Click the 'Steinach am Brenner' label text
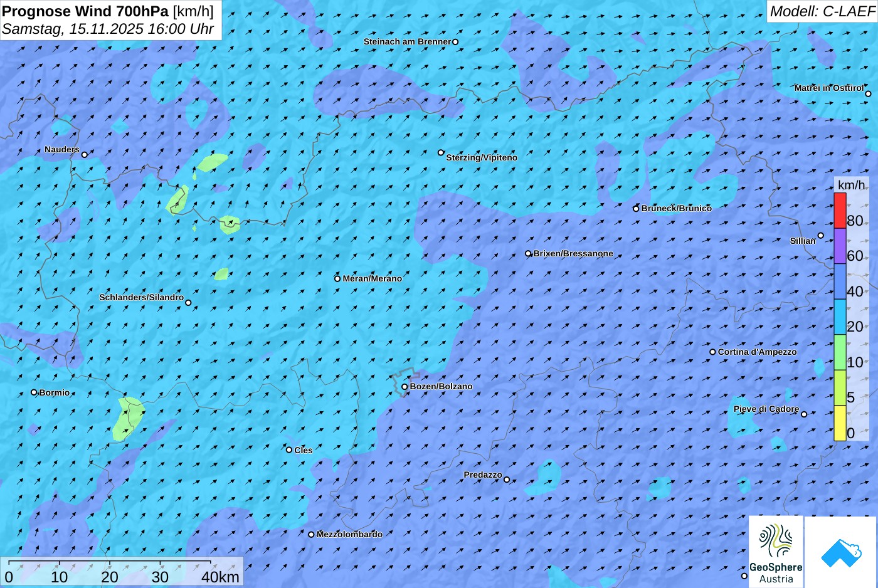The height and width of the screenshot is (588, 878). [x=408, y=41]
